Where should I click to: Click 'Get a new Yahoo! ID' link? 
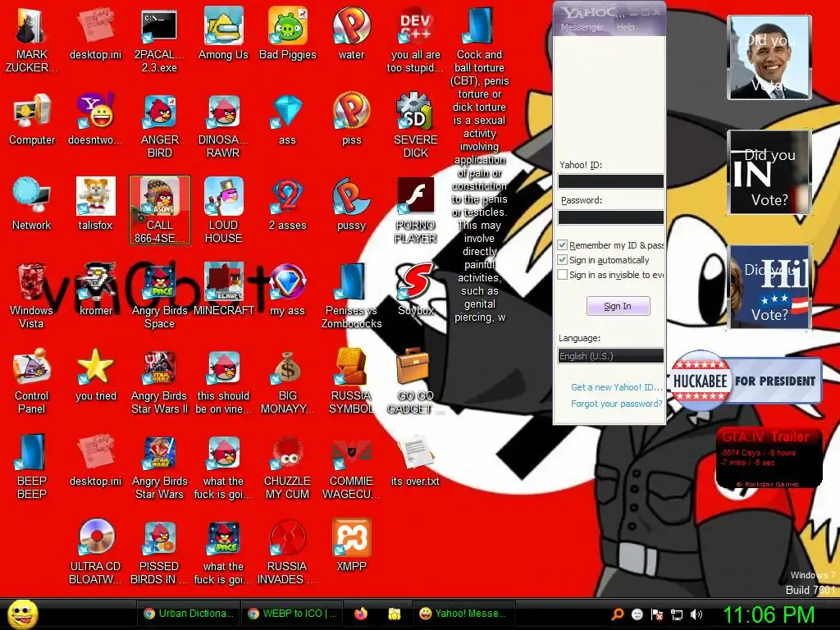pos(617,387)
